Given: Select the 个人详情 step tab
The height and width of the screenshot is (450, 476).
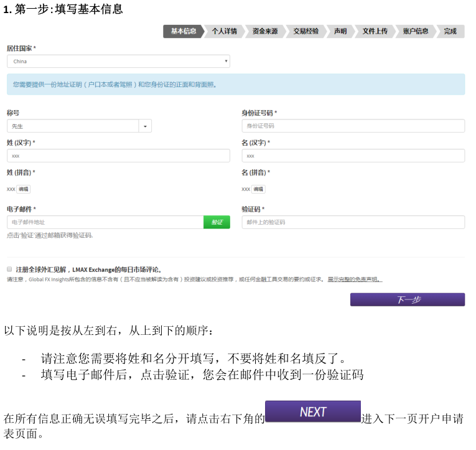Looking at the screenshot, I should tap(224, 31).
